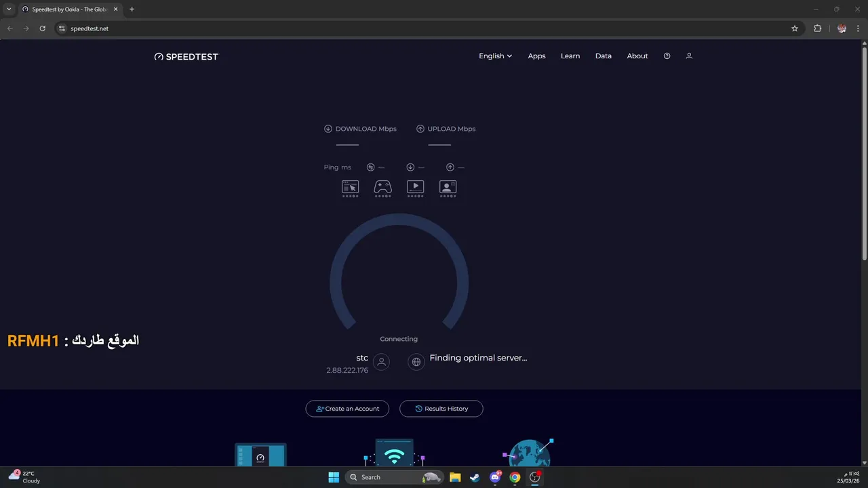Click the idle latency ping icon
Image resolution: width=868 pixels, height=488 pixels.
(x=370, y=167)
